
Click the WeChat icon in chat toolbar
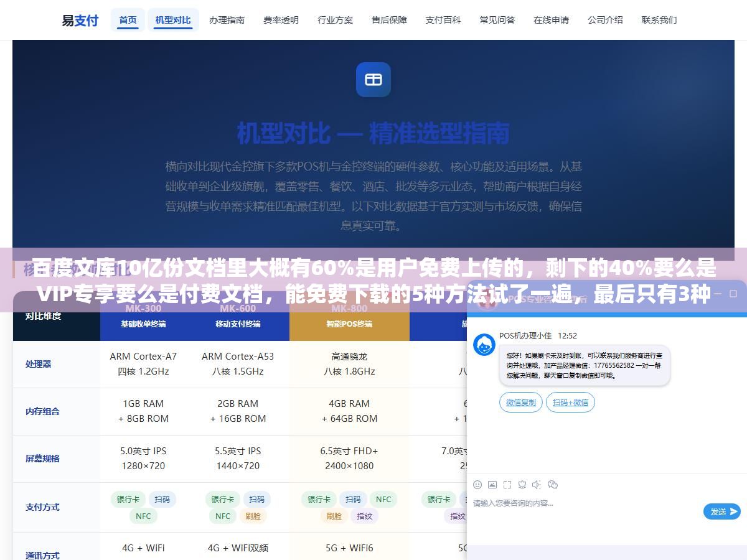pyautogui.click(x=553, y=484)
